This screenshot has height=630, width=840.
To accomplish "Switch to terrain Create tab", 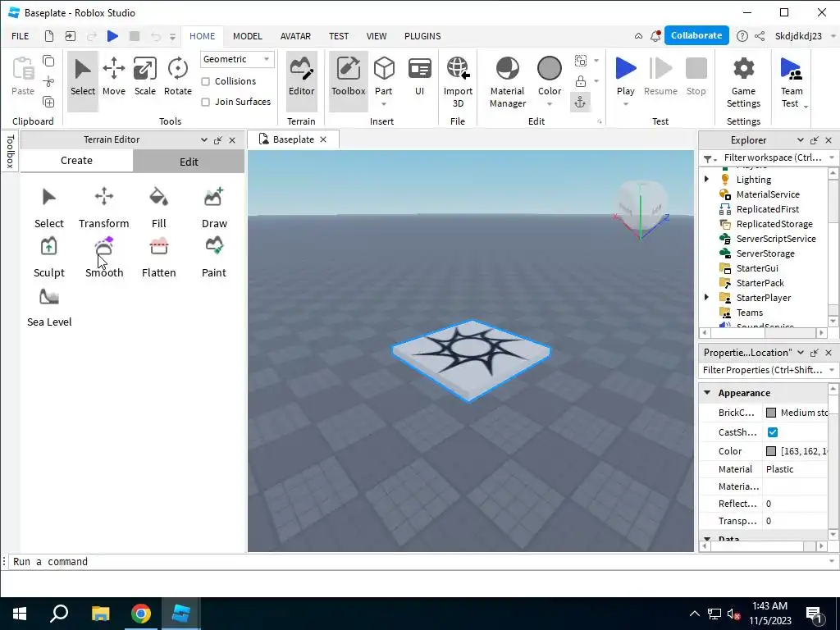I will tap(76, 161).
